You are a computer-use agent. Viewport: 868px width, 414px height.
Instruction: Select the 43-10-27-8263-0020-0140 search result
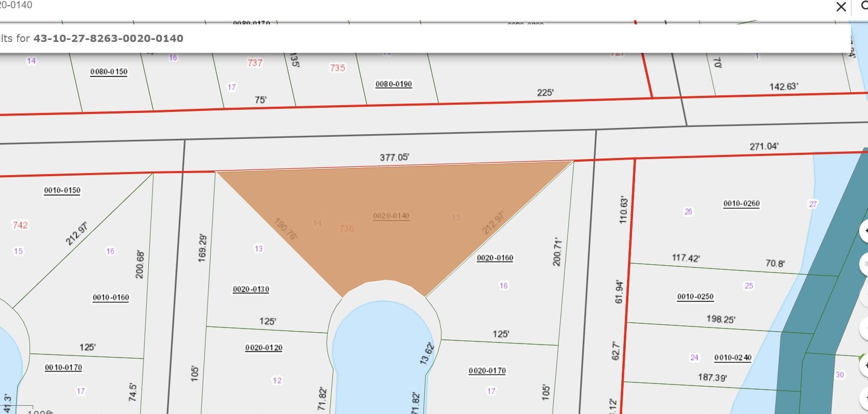point(424,38)
